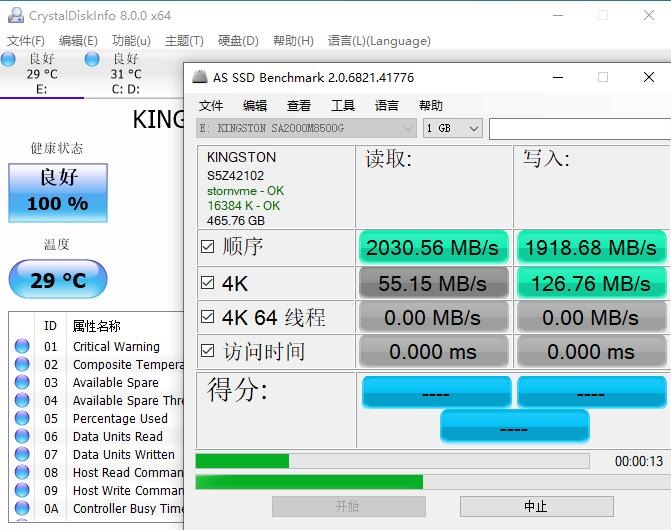Click status orb for Host Read Commands row
This screenshot has width=671, height=530.
[x=22, y=472]
